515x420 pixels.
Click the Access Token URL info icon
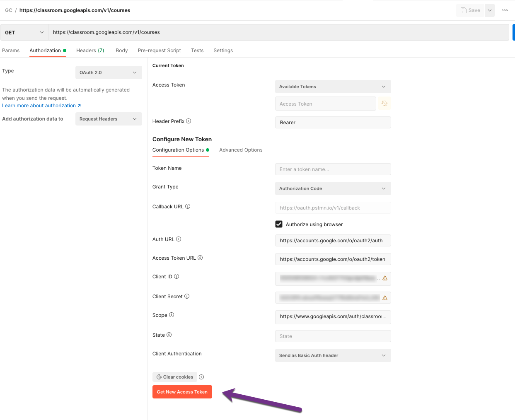[x=200, y=258]
